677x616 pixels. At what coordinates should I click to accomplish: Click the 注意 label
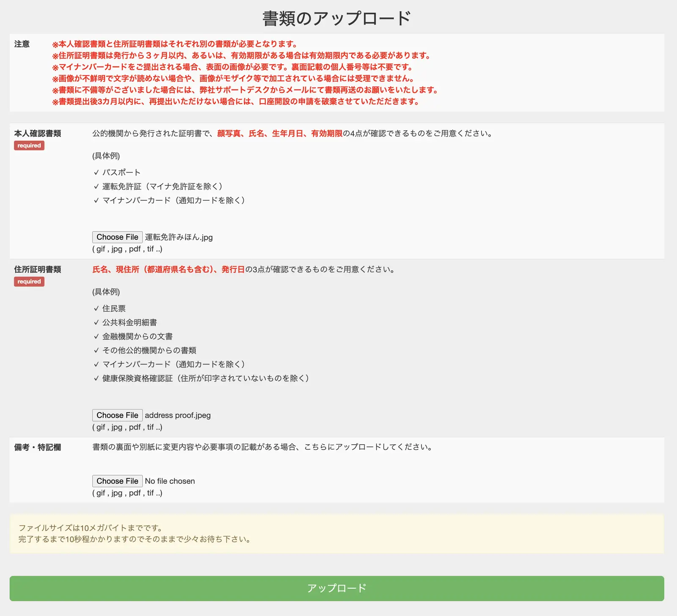click(x=22, y=44)
